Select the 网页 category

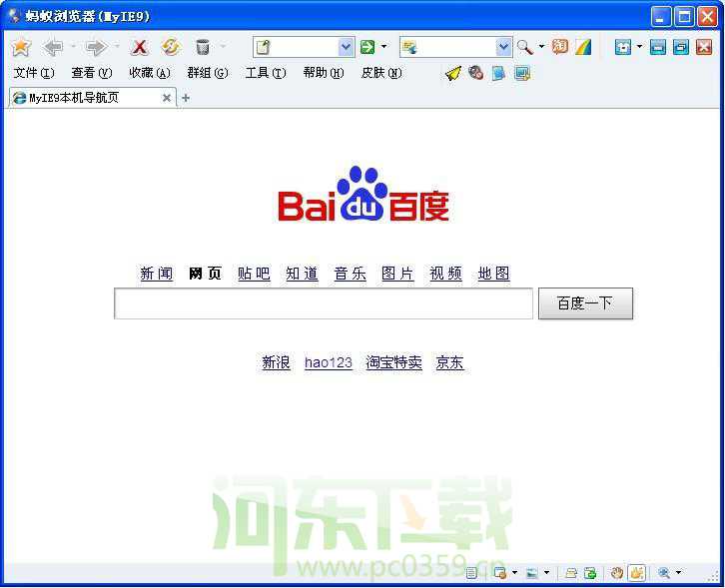click(205, 274)
